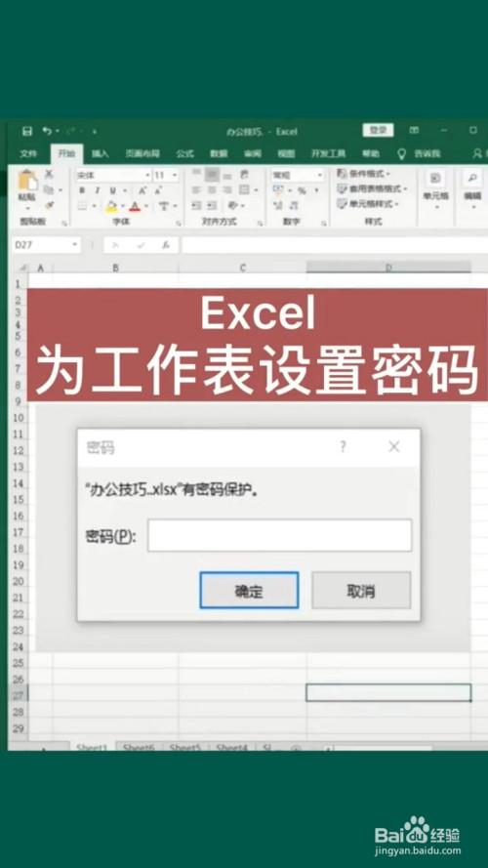Click the Cut scissors icon
Screen dimensions: 488x868
click(x=49, y=175)
